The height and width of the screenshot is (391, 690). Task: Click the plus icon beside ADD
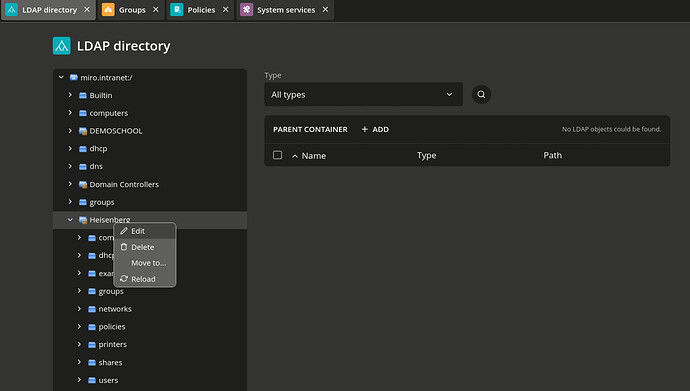364,129
